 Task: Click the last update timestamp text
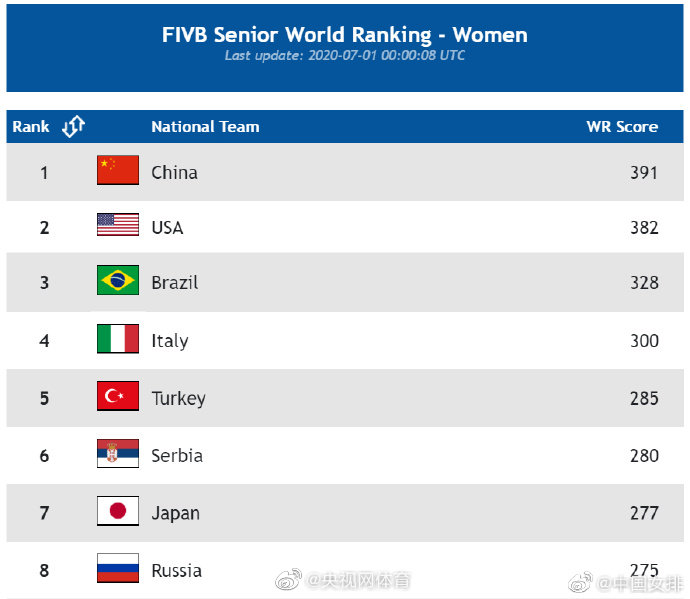coord(345,55)
